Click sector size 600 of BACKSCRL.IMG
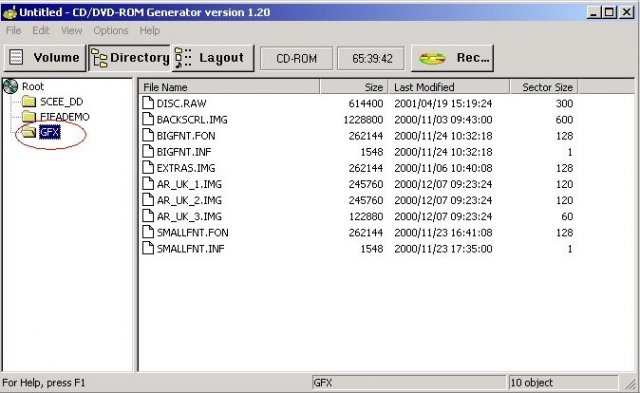This screenshot has width=640, height=393. click(564, 120)
